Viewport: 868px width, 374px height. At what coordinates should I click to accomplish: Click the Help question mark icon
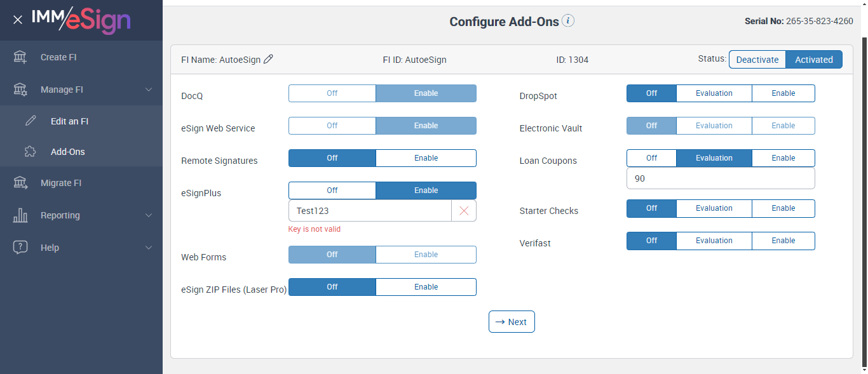(20, 248)
